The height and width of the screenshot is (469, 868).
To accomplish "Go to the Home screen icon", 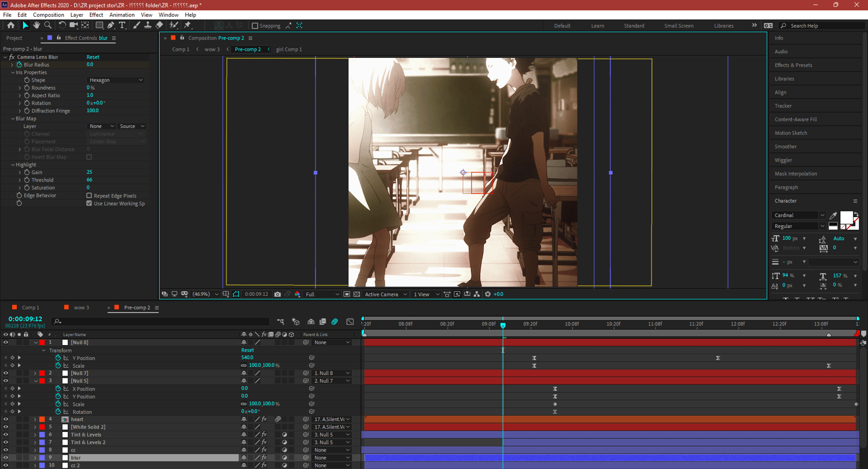I will [x=11, y=25].
